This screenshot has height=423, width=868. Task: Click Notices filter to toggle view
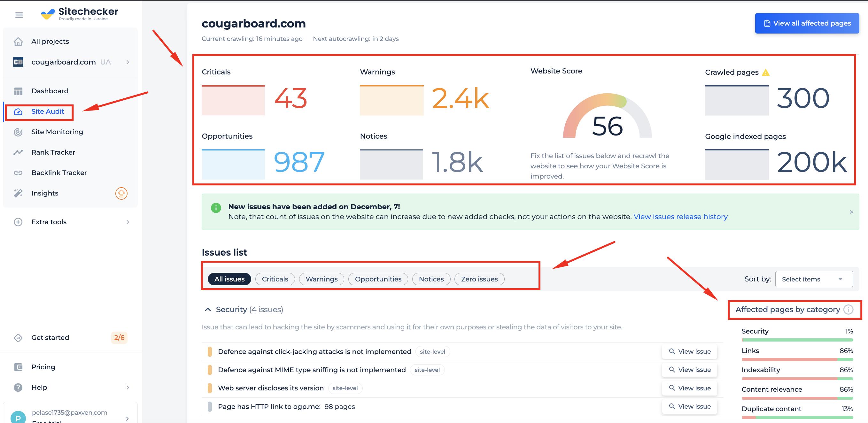click(431, 279)
